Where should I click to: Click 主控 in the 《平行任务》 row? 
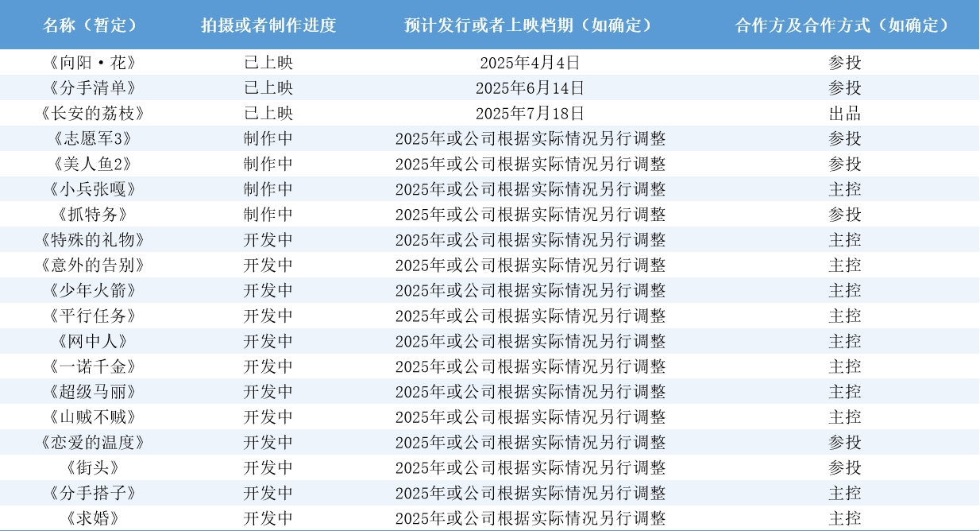(x=844, y=316)
